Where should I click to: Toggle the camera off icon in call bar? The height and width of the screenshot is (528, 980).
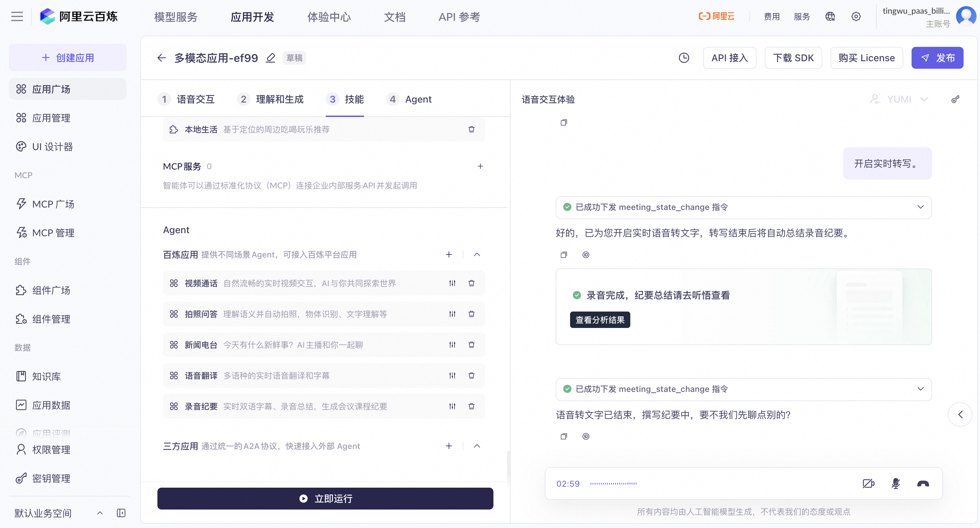tap(868, 484)
